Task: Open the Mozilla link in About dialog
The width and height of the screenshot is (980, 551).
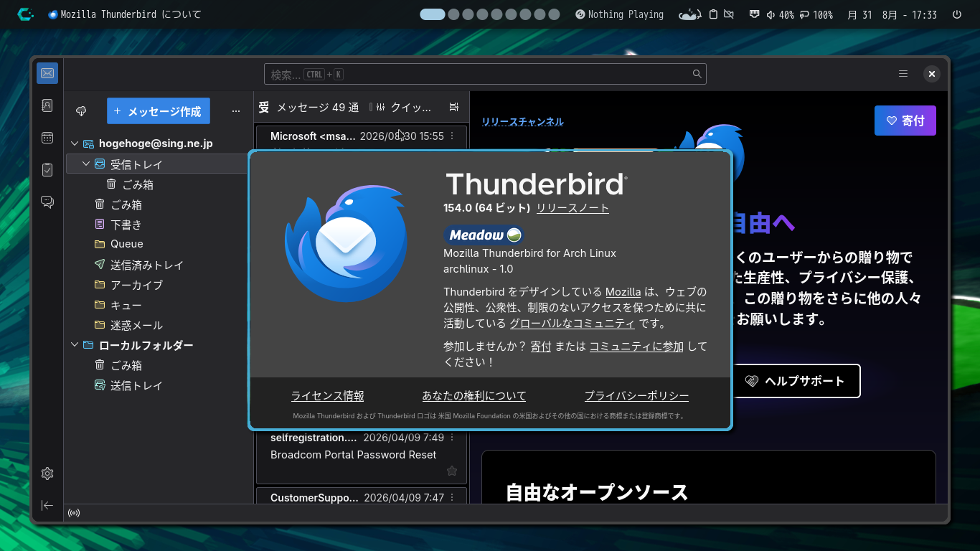Action: (623, 292)
